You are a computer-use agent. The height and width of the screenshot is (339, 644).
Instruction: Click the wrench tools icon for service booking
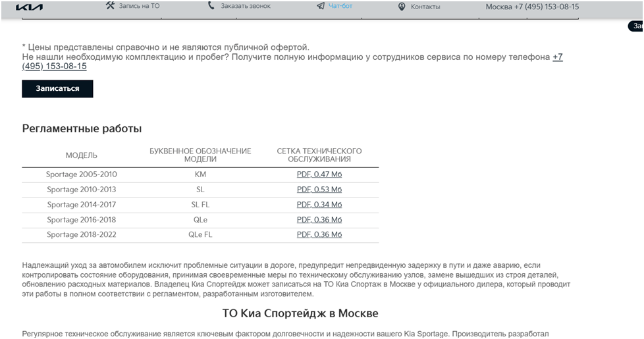point(110,5)
